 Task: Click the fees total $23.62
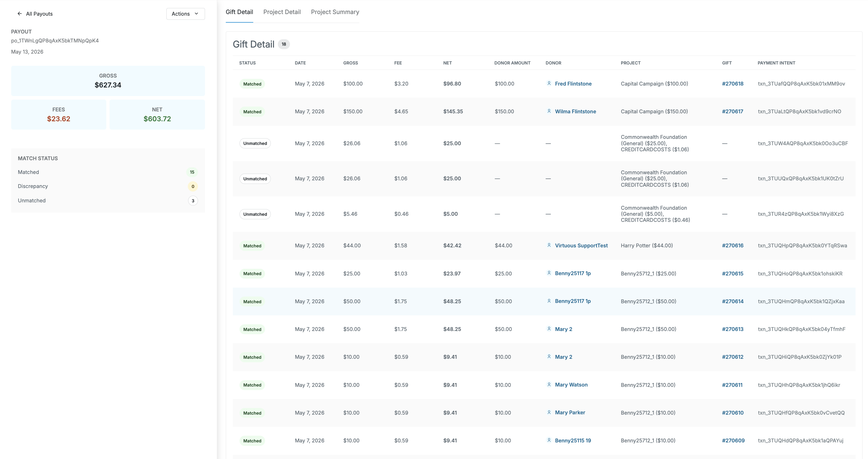pyautogui.click(x=59, y=119)
